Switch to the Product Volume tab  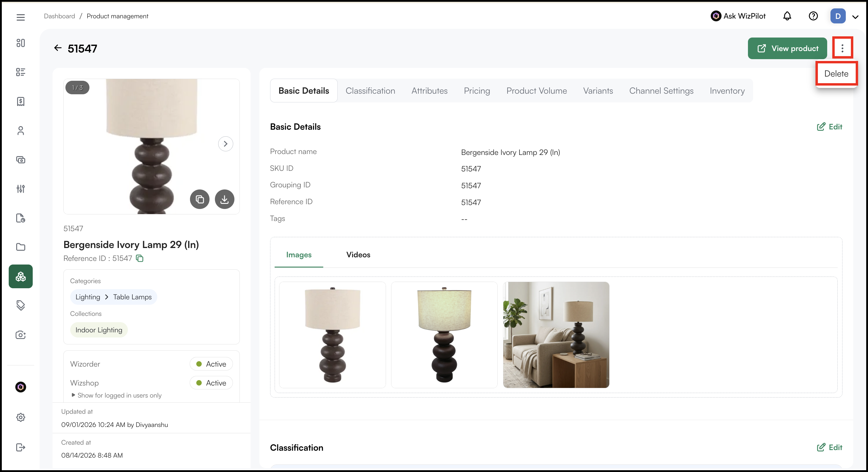tap(536, 91)
